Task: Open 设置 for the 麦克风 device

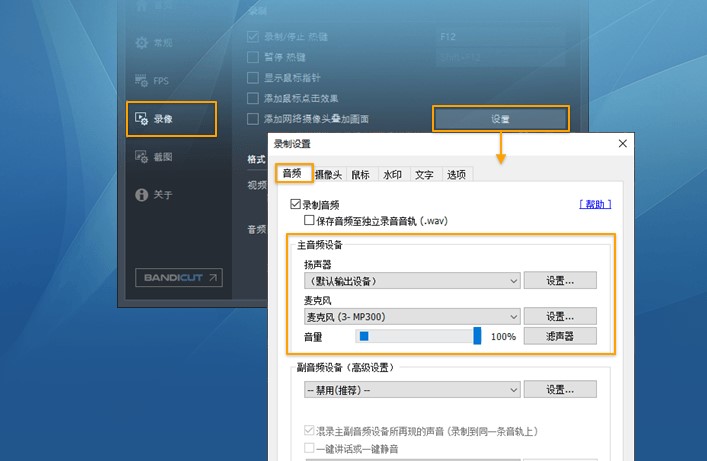Action: [560, 316]
